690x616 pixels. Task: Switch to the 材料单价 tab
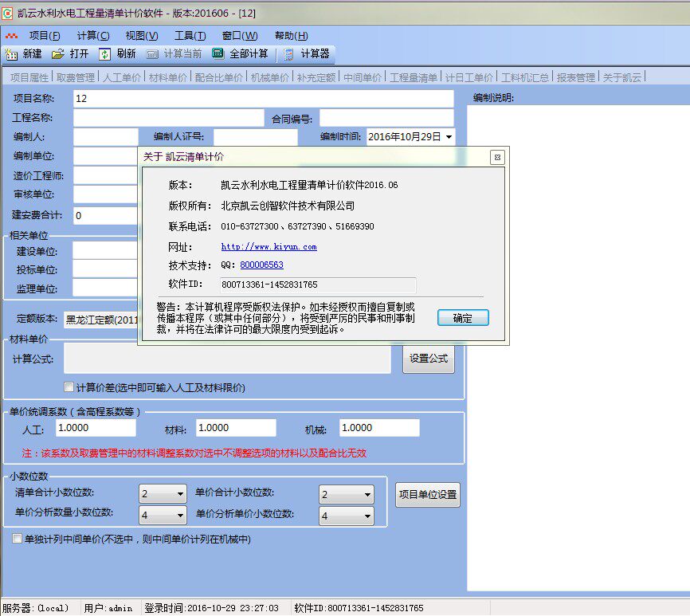(x=167, y=77)
